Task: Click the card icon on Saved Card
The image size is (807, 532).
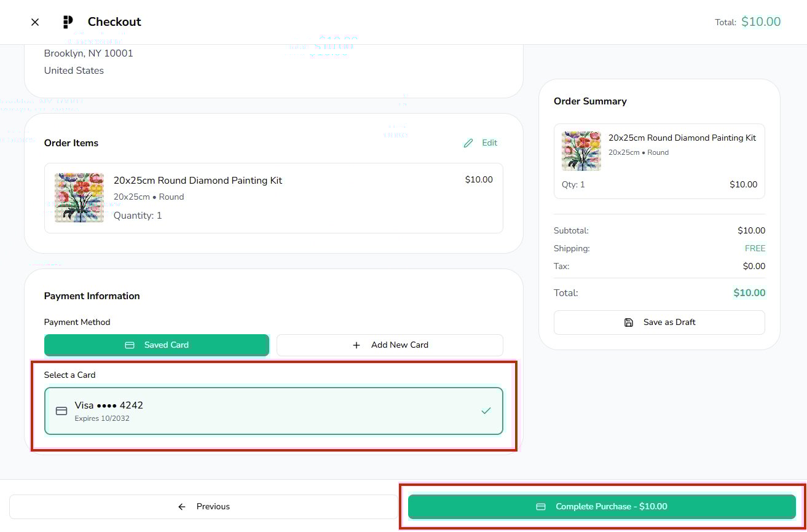Action: click(130, 345)
